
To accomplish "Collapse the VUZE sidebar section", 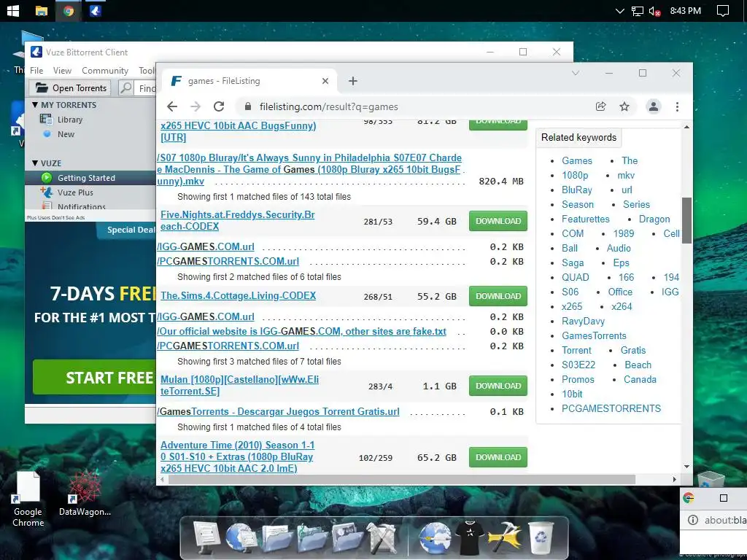I will pos(35,163).
